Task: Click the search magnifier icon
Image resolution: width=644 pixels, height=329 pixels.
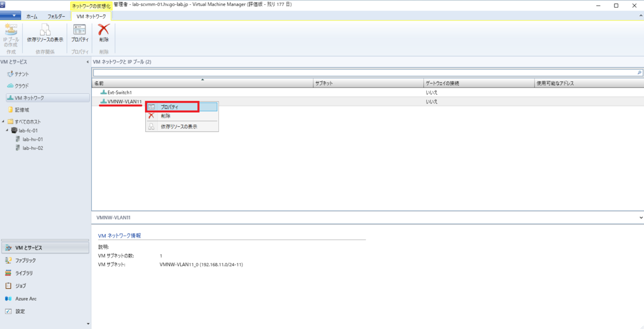Action: [640, 72]
